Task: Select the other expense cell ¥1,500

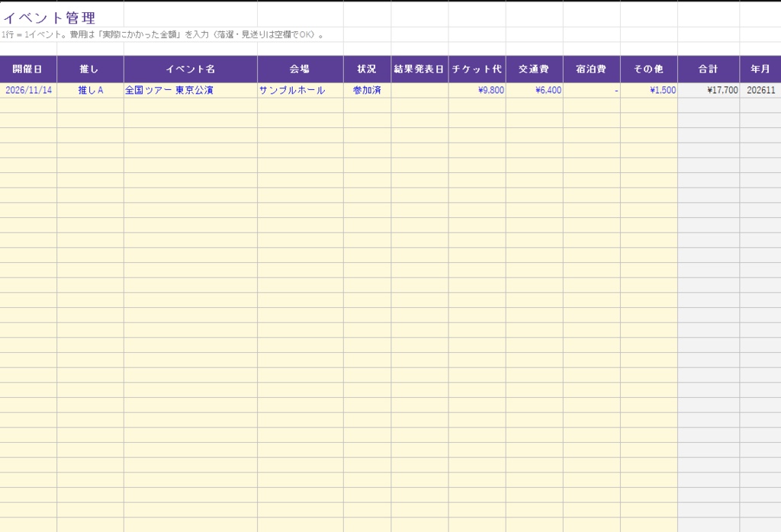Action: tap(649, 90)
